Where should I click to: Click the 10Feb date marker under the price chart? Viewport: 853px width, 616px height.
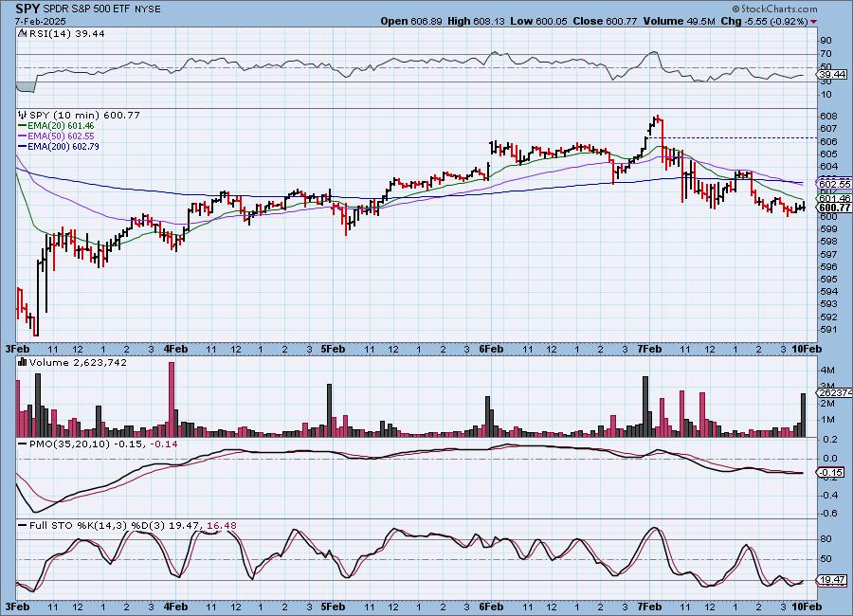tap(807, 349)
